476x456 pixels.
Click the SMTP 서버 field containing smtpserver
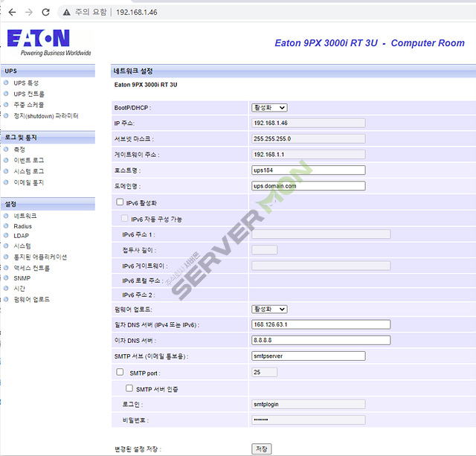pyautogui.click(x=309, y=356)
